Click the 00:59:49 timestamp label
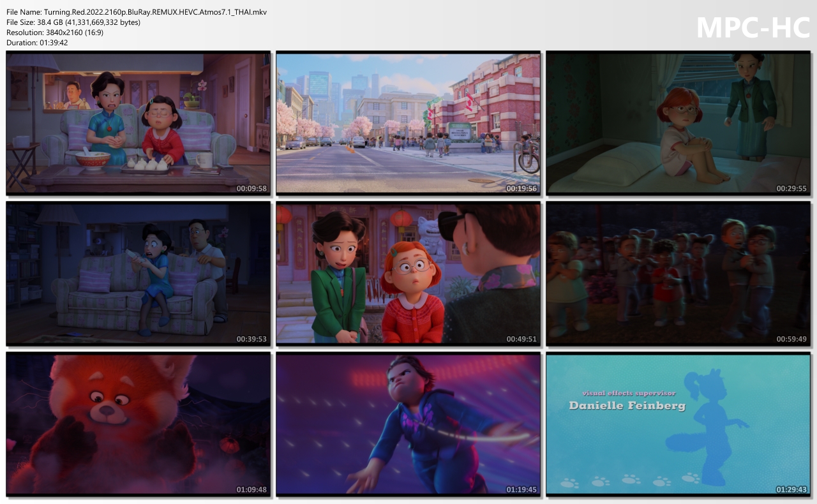This screenshot has height=504, width=817. click(x=791, y=339)
